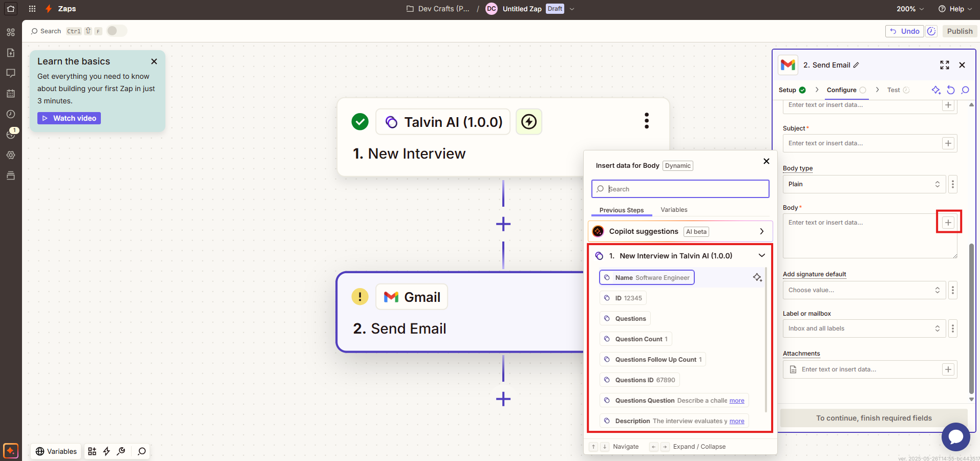The height and width of the screenshot is (461, 980).
Task: Click the Publish button
Action: click(960, 31)
